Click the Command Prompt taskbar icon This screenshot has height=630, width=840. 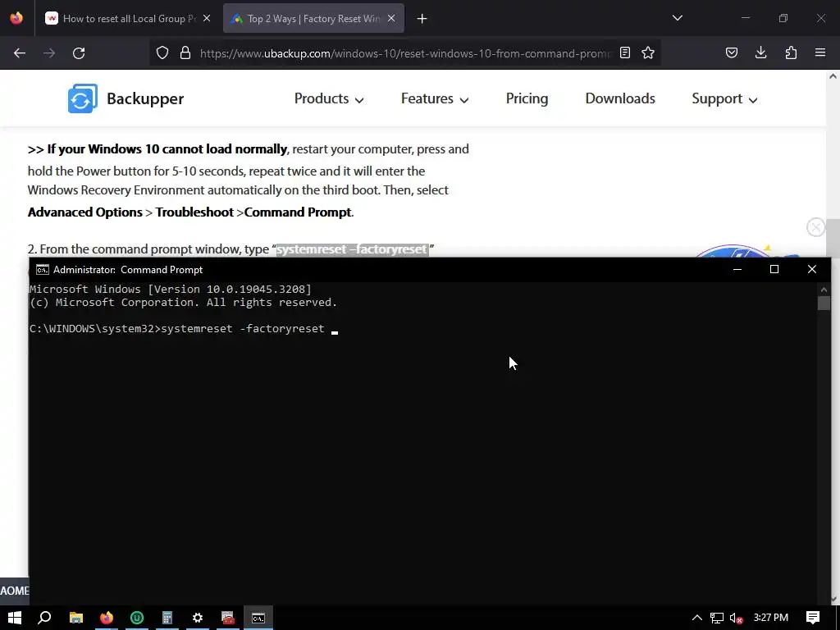click(258, 618)
